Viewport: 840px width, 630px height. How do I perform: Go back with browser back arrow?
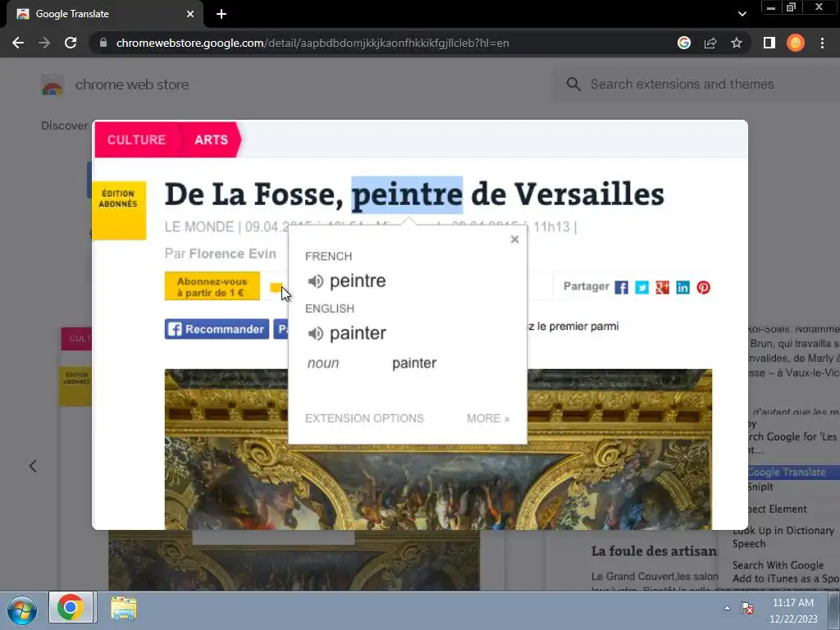coord(18,43)
